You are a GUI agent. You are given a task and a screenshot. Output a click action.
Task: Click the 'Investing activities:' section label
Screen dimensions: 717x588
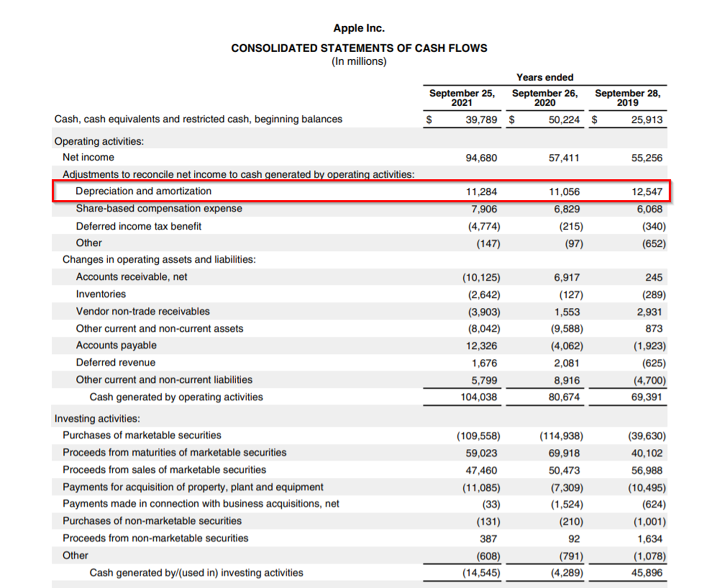(97, 418)
